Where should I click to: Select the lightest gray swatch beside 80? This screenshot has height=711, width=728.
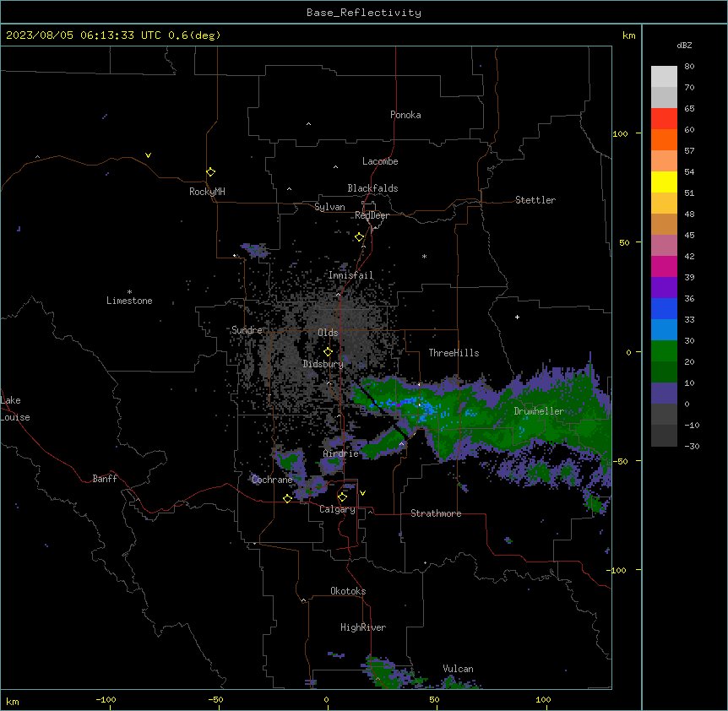point(664,77)
